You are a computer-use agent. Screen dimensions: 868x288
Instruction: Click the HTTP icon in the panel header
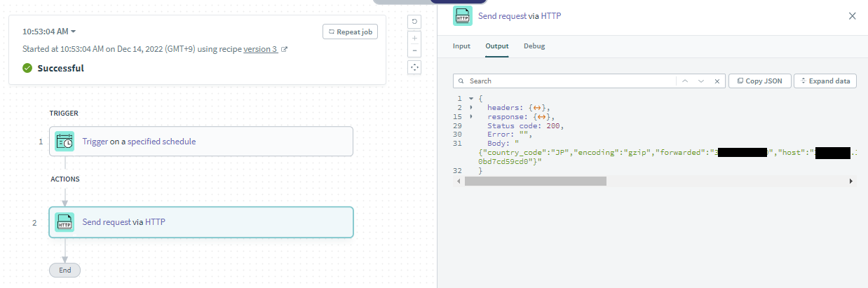pyautogui.click(x=462, y=16)
